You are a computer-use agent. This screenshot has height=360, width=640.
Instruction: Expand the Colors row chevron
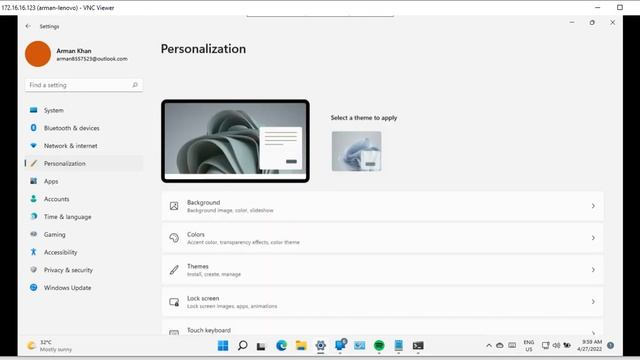(x=593, y=238)
